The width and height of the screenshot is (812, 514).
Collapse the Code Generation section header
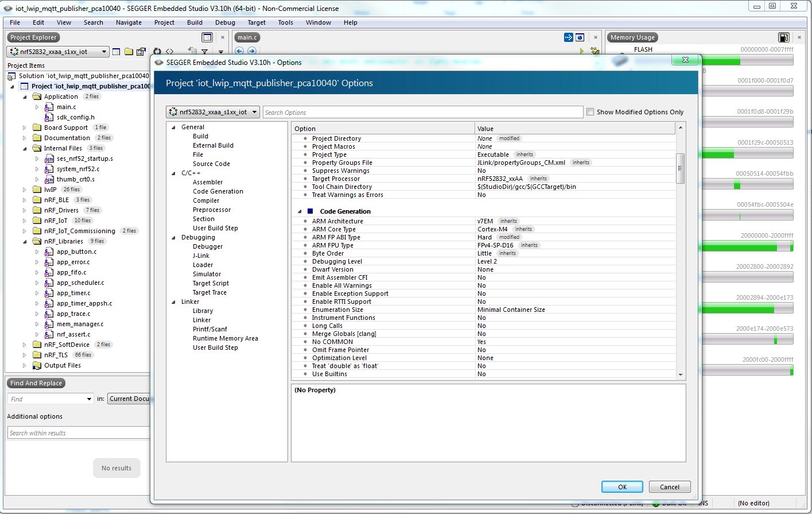[300, 211]
